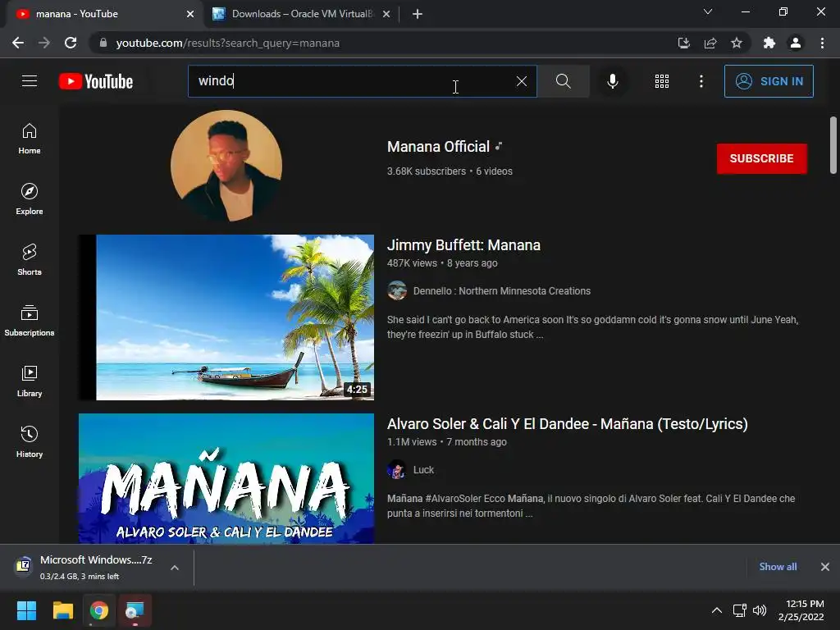Open Dennello : Northern Minnesota Creations channel link
The width and height of the screenshot is (840, 630).
point(501,291)
